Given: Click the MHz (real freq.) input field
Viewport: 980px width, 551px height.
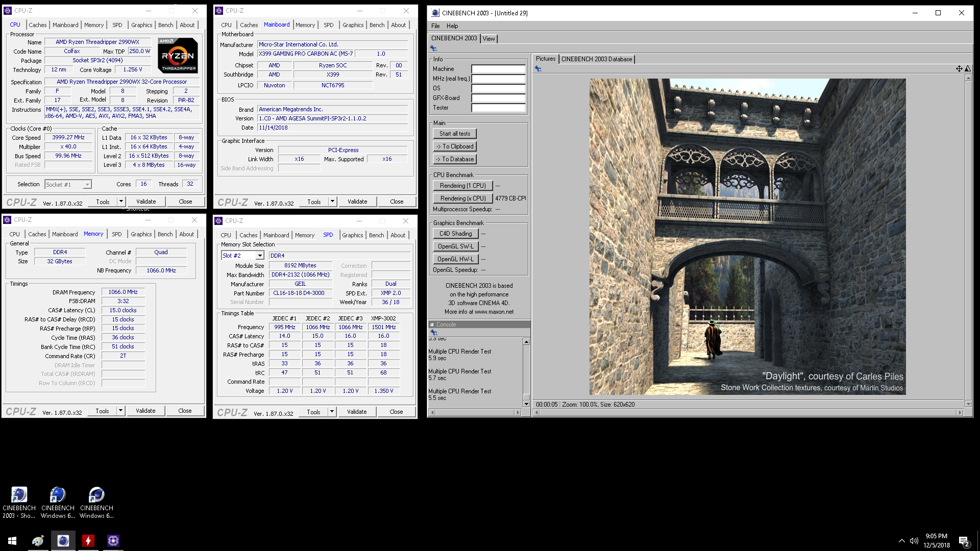Looking at the screenshot, I should [x=498, y=79].
